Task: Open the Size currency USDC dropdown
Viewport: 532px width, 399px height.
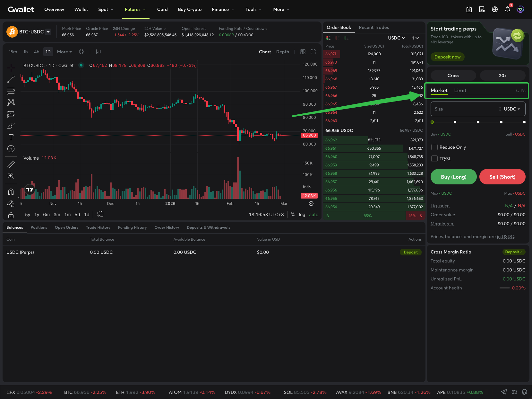Action: (512, 109)
